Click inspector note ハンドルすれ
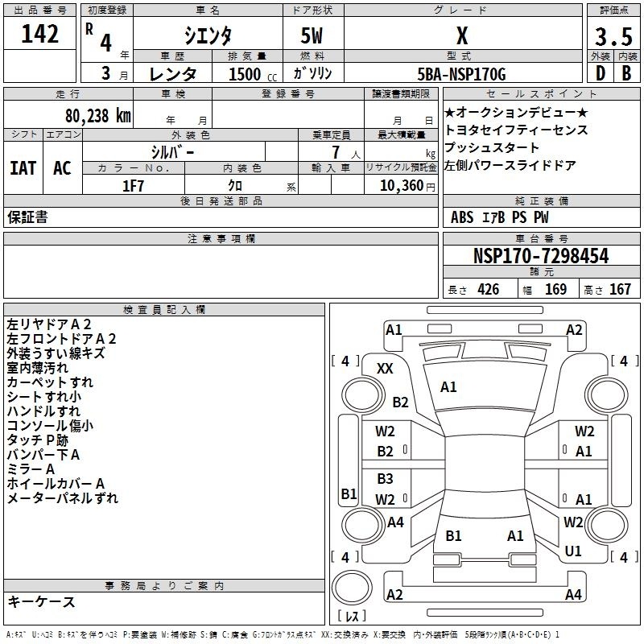 (x=43, y=411)
